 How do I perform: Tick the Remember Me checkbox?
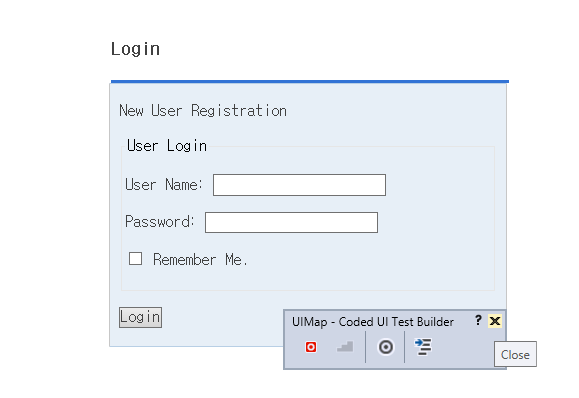point(135,258)
